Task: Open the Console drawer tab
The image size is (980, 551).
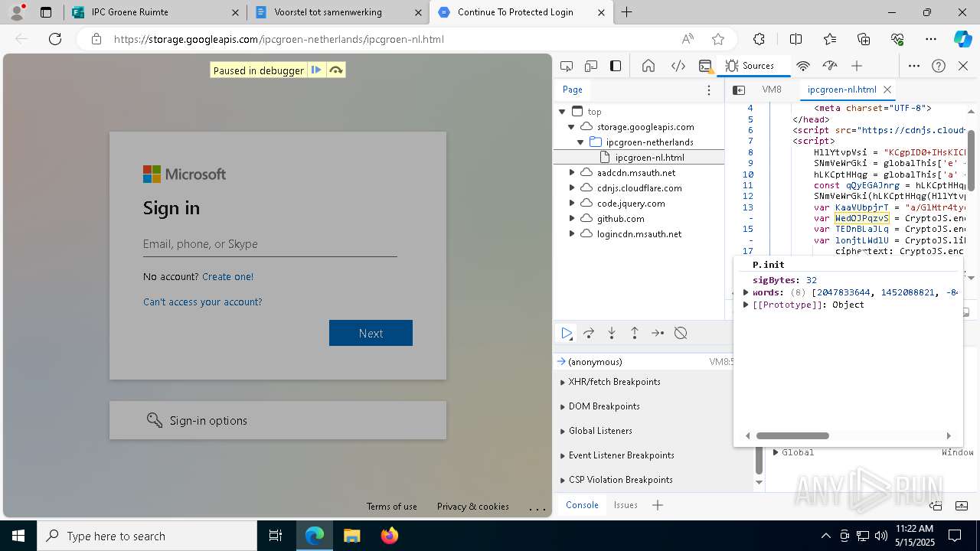Action: (582, 505)
